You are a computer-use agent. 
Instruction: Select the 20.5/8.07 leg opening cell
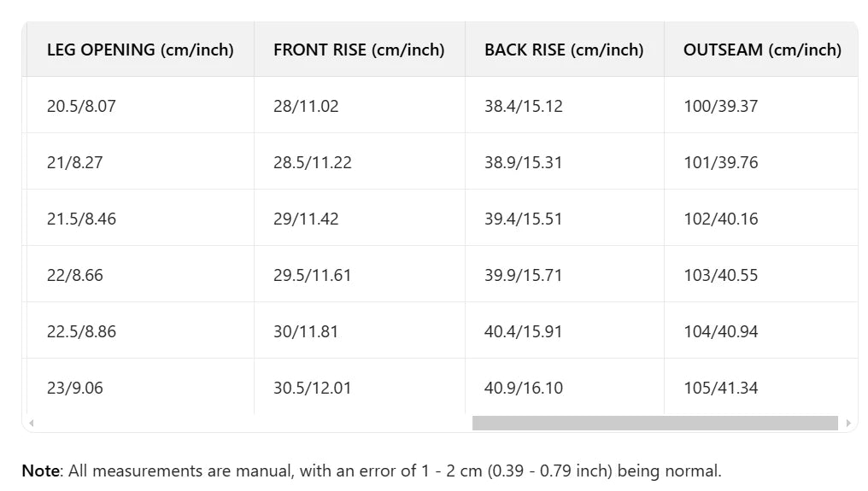pos(81,107)
